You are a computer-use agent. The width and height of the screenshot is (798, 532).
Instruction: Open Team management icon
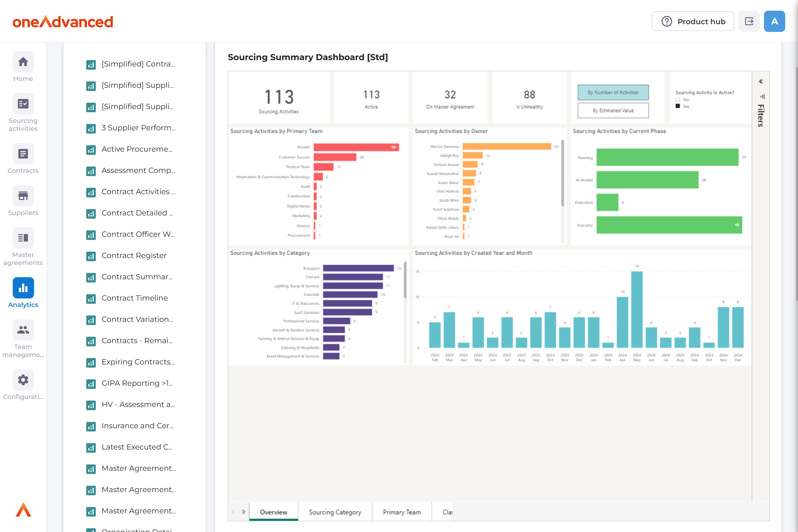coord(23,330)
